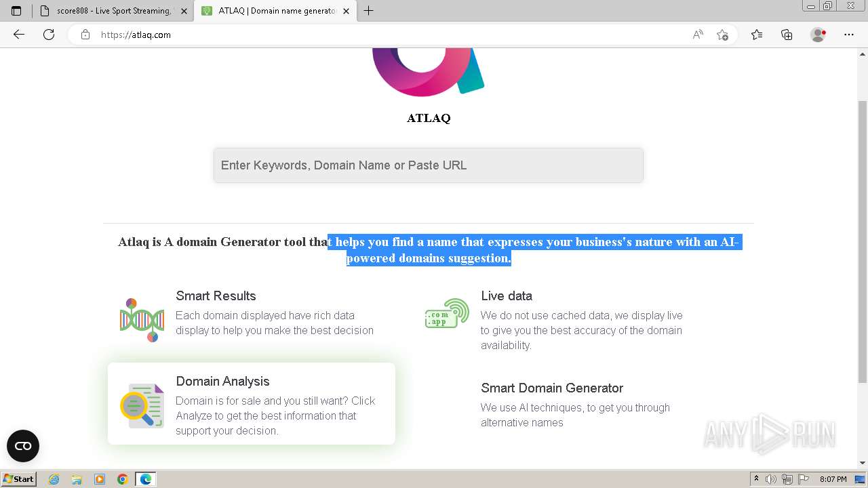Click the Live data .com .app icon
Screen dimensions: 868x488
coord(447,314)
